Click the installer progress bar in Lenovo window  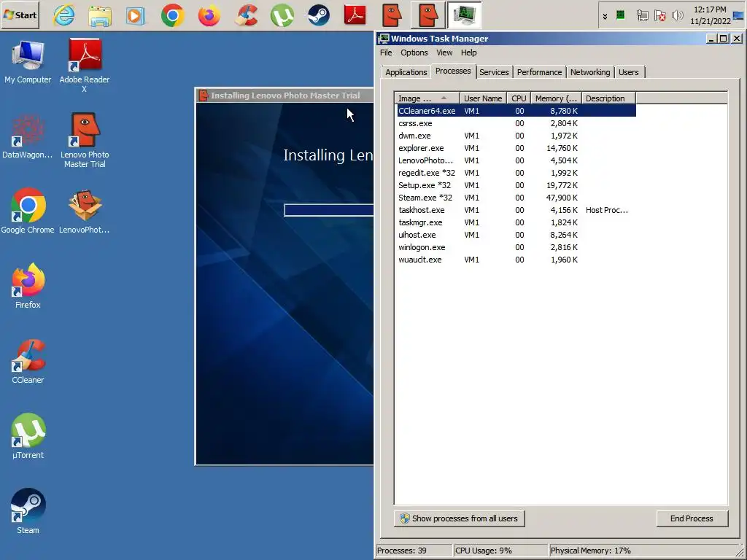(329, 210)
